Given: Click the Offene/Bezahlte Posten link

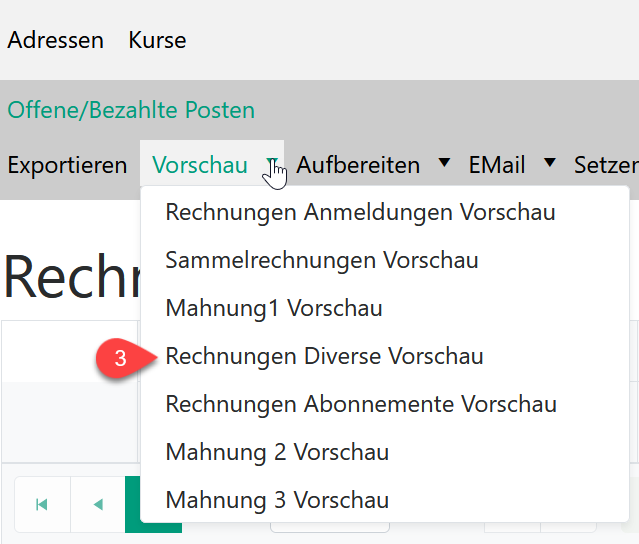Looking at the screenshot, I should (x=131, y=110).
